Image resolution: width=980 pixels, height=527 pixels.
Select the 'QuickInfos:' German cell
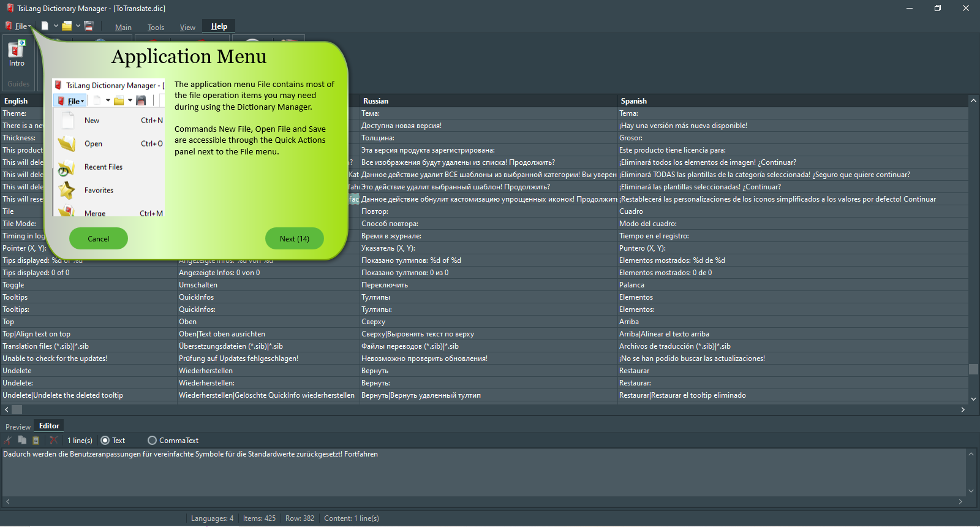tap(268, 309)
